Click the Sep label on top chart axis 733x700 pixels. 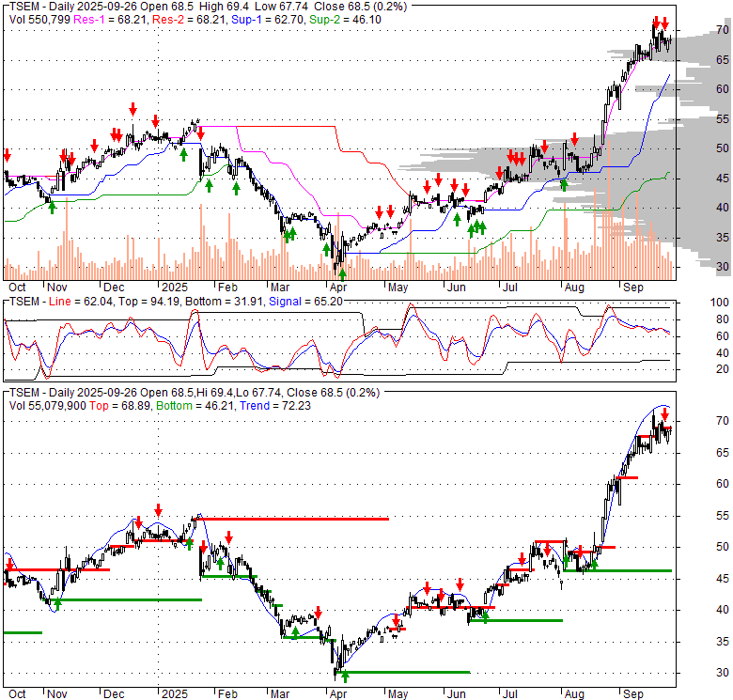point(633,288)
